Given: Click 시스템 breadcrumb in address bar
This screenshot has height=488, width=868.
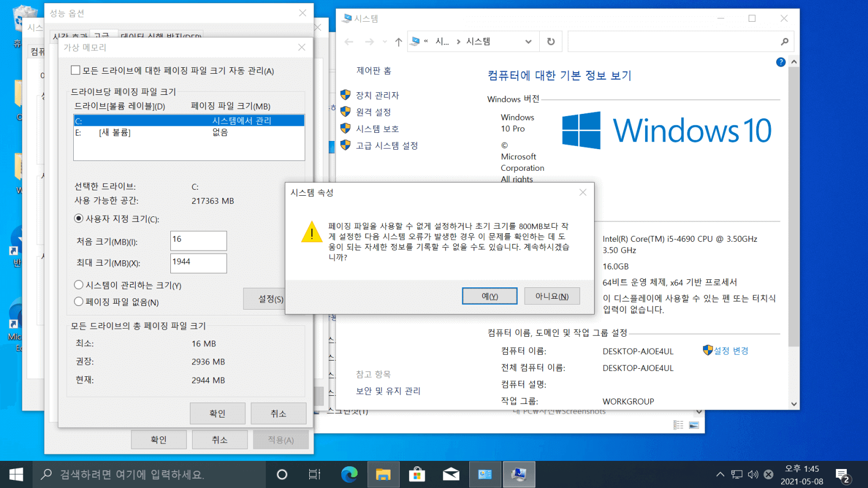Looking at the screenshot, I should (x=478, y=42).
